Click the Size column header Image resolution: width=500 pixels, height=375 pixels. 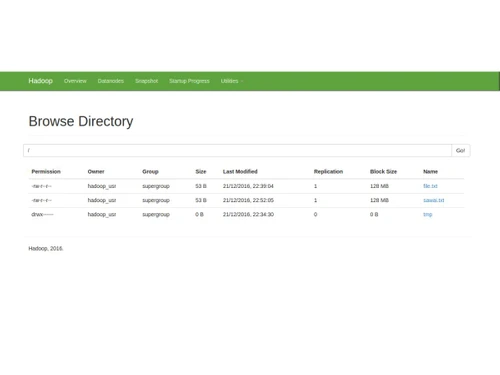point(201,172)
